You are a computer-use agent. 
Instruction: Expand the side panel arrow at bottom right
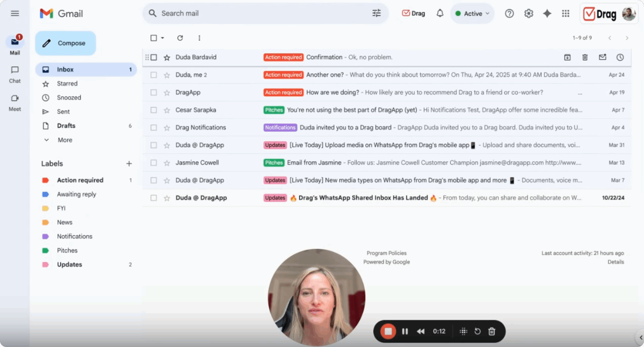click(641, 337)
